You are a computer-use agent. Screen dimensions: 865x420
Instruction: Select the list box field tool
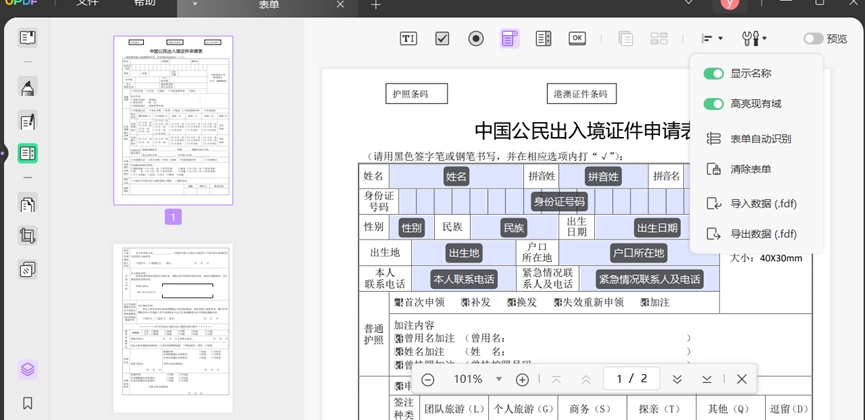(544, 38)
